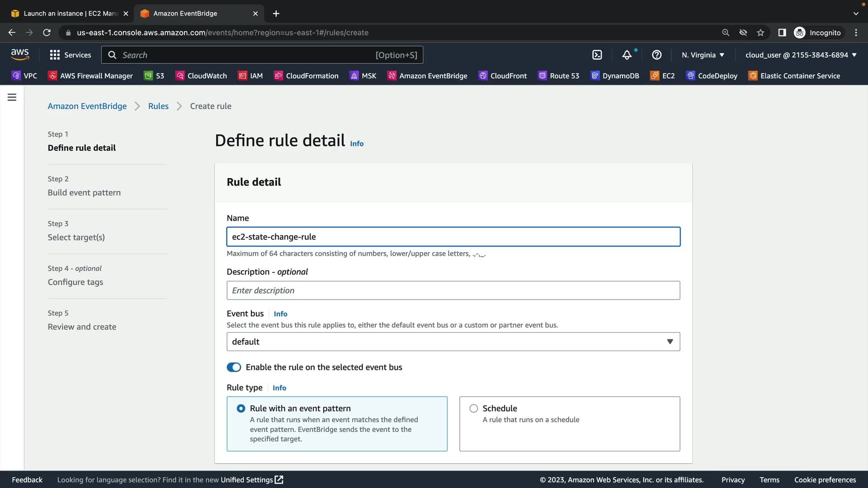Go to the Rules breadcrumb link
This screenshot has width=868, height=488.
tap(158, 106)
